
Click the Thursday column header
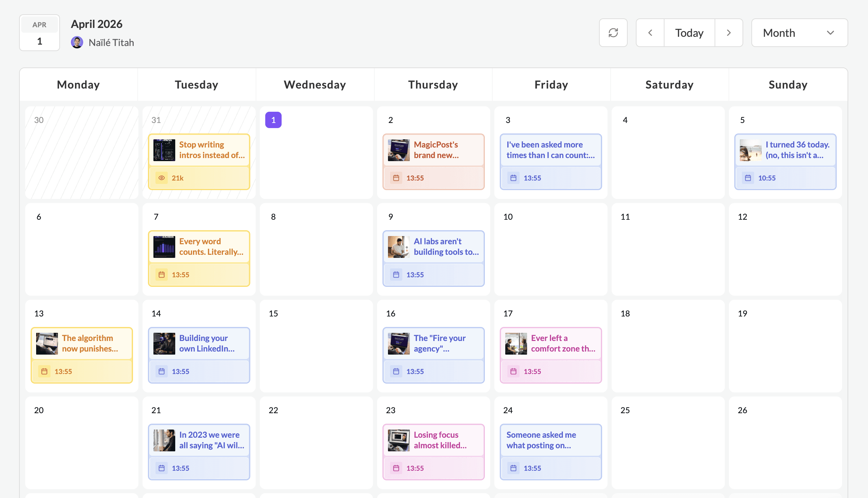point(433,84)
